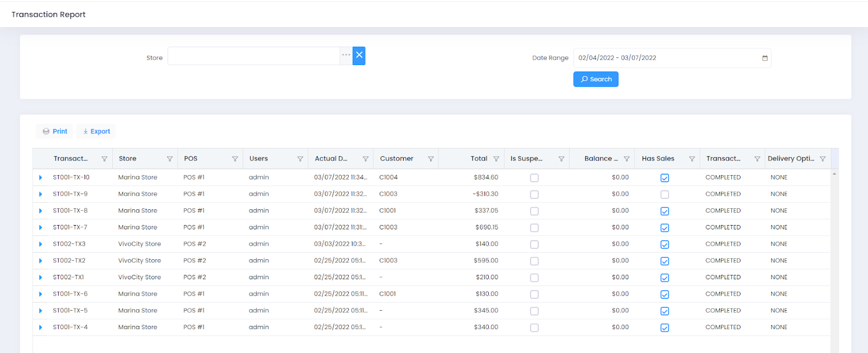Sort by the Balance column header
Image resolution: width=868 pixels, height=353 pixels.
click(x=601, y=159)
